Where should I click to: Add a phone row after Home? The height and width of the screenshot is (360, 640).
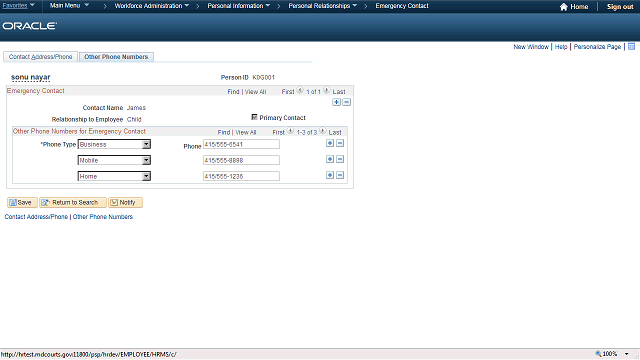[330, 175]
